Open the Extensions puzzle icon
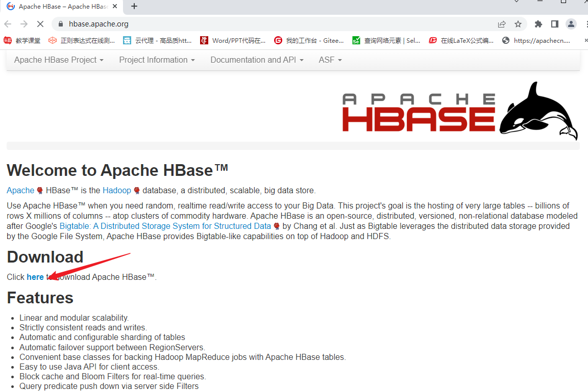This screenshot has width=588, height=391. click(538, 24)
